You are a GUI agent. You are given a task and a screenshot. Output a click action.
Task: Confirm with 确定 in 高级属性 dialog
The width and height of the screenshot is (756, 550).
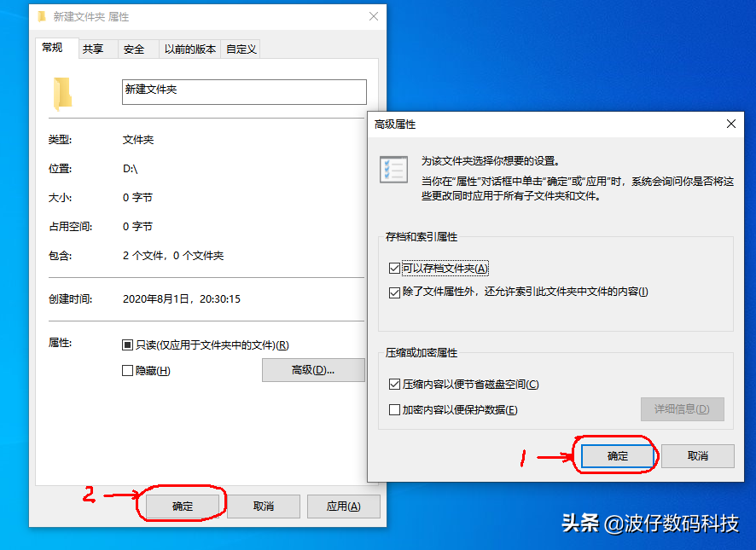click(x=618, y=455)
